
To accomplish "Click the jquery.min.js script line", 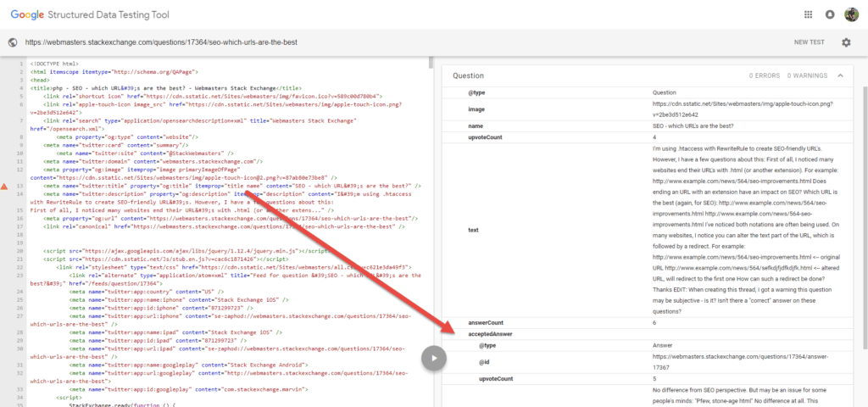I will 186,251.
